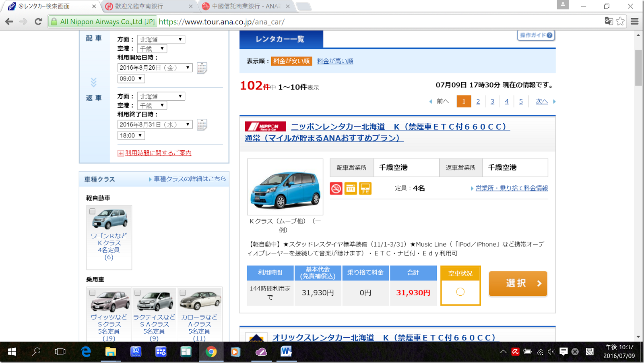Click the blue Kクラス car thumbnail
This screenshot has width=644, height=363.
(285, 187)
